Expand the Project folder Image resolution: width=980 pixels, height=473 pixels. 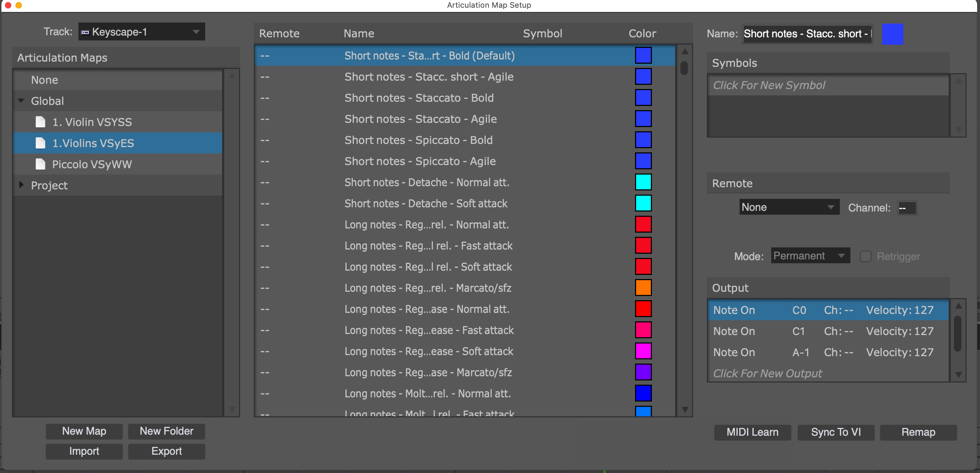tap(21, 185)
